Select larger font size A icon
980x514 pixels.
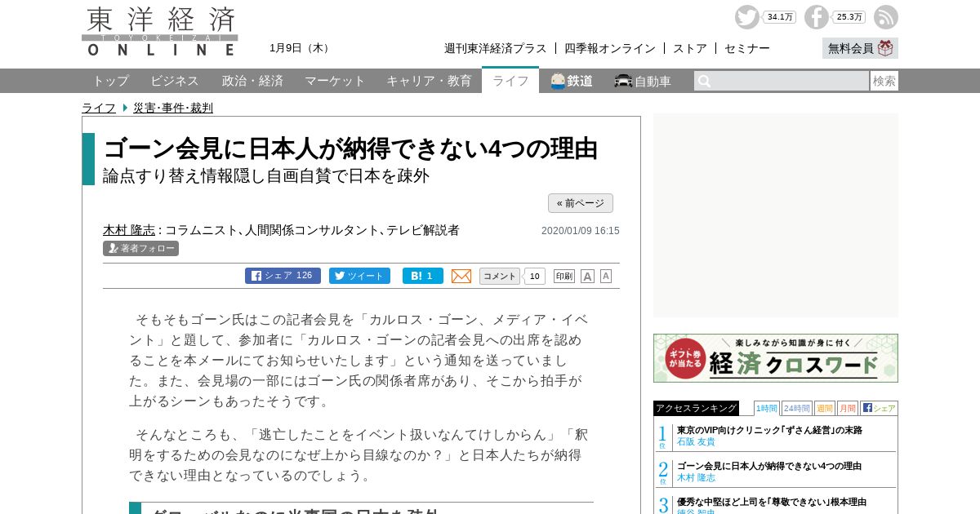coord(587,276)
